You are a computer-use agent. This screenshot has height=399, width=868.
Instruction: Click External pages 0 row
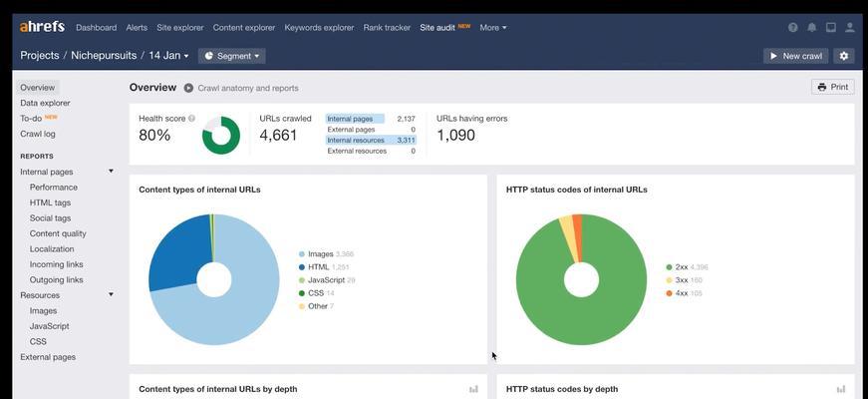point(371,130)
